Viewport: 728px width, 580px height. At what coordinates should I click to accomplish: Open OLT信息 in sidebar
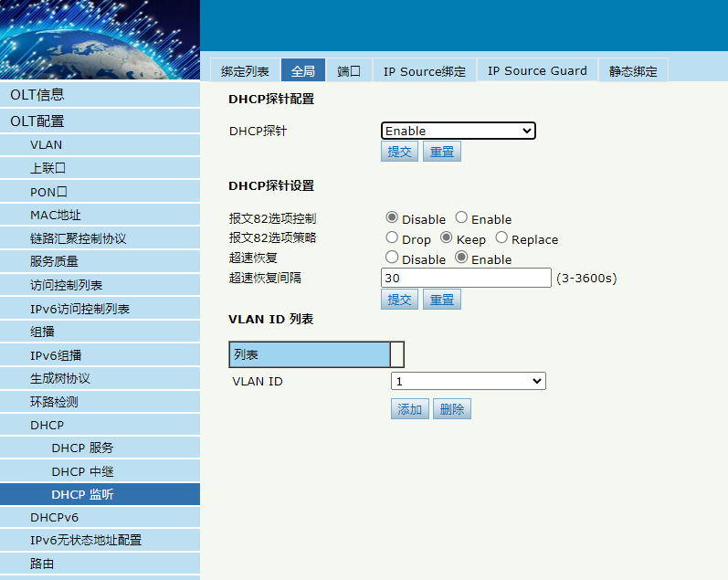click(x=100, y=95)
